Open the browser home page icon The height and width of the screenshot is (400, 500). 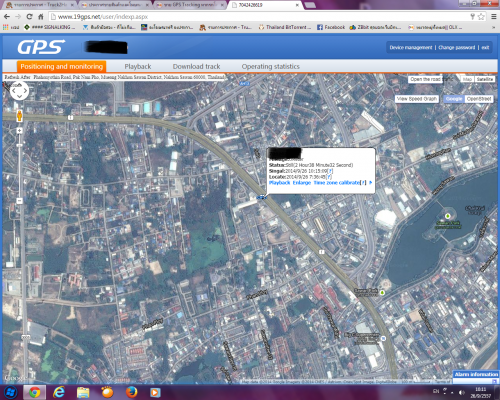point(41,16)
